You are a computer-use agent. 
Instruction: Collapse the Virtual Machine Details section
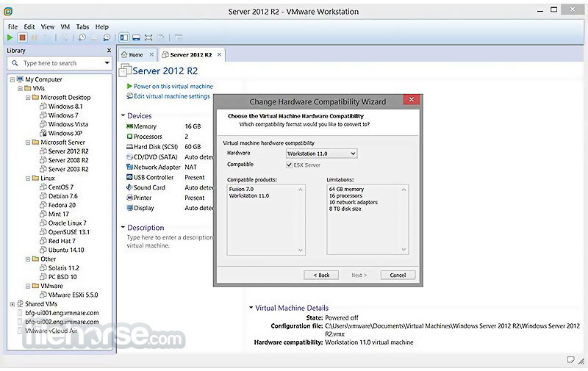[x=251, y=308]
